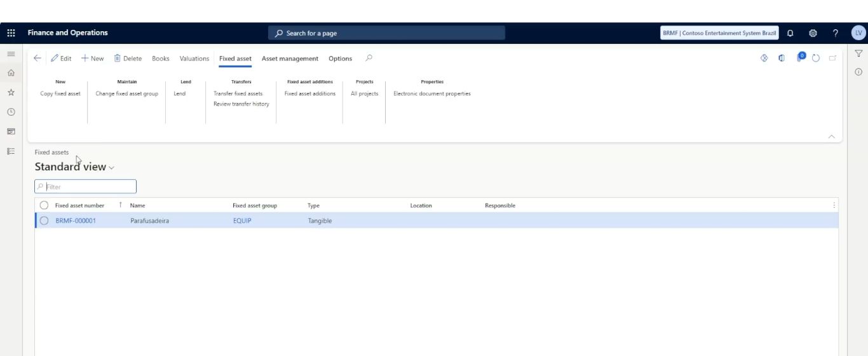Sort by Fixed asset number column
This screenshot has height=356, width=868.
coord(79,205)
